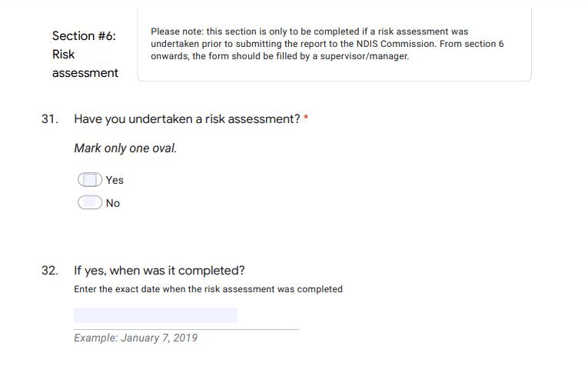This screenshot has width=588, height=373.
Task: Click the 'Example: January 7, 2019' hint text
Action: (135, 338)
